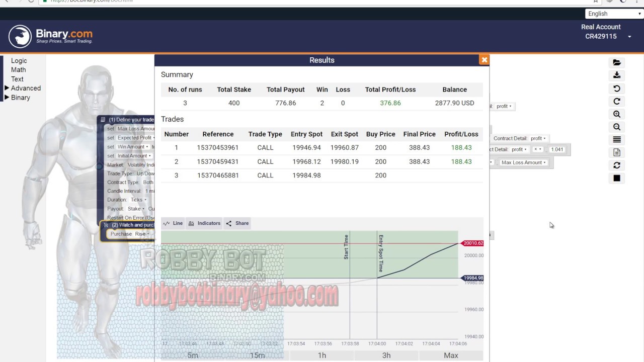Open the Purchase Rise dropdown
This screenshot has height=362, width=644.
click(x=142, y=234)
